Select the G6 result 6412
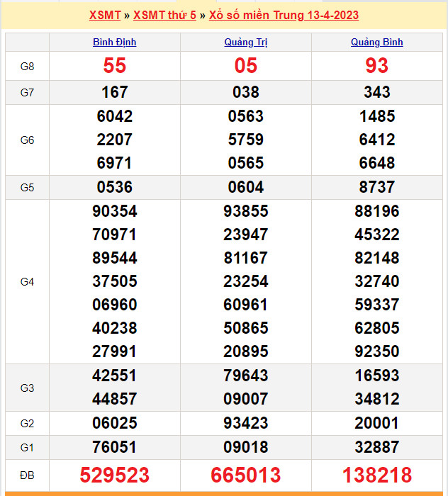The width and height of the screenshot is (448, 496). [x=377, y=140]
